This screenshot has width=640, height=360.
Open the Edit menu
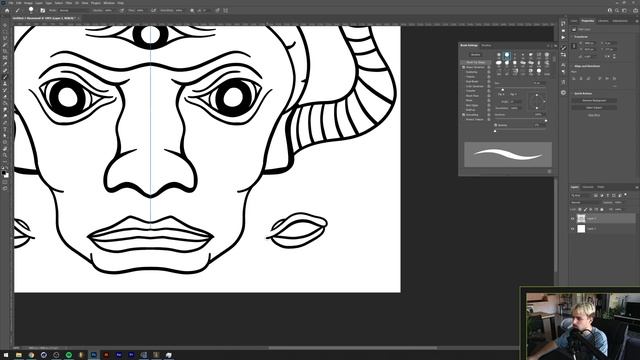tap(18, 3)
